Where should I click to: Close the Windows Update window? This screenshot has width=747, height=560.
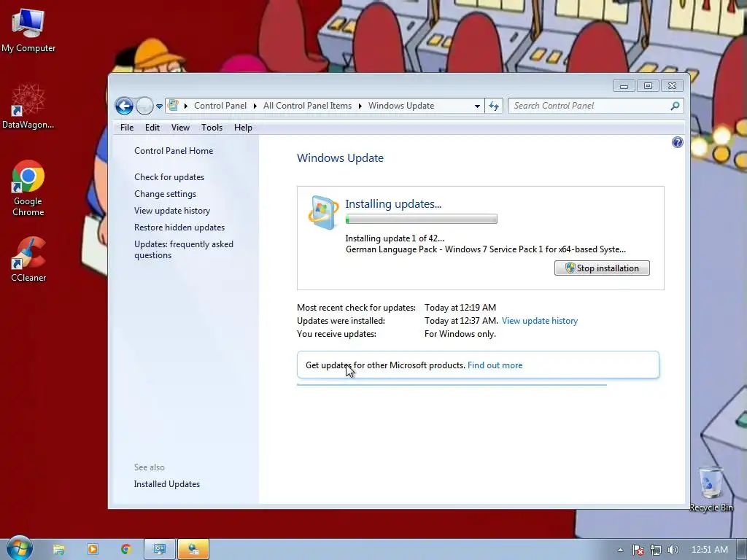pyautogui.click(x=672, y=86)
